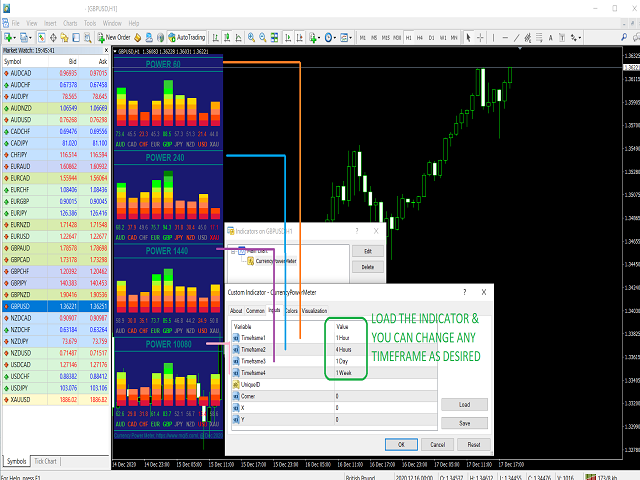Open the View menu
Viewport: 640px width, 480px height.
(31, 23)
